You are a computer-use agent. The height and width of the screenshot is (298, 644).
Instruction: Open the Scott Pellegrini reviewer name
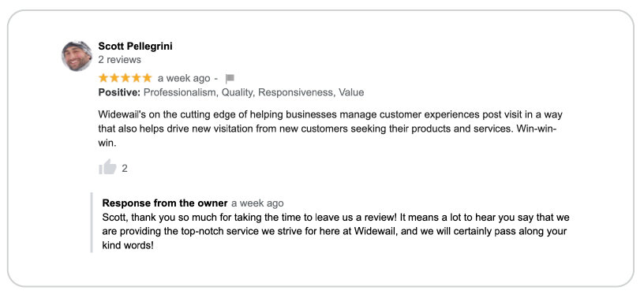[135, 47]
